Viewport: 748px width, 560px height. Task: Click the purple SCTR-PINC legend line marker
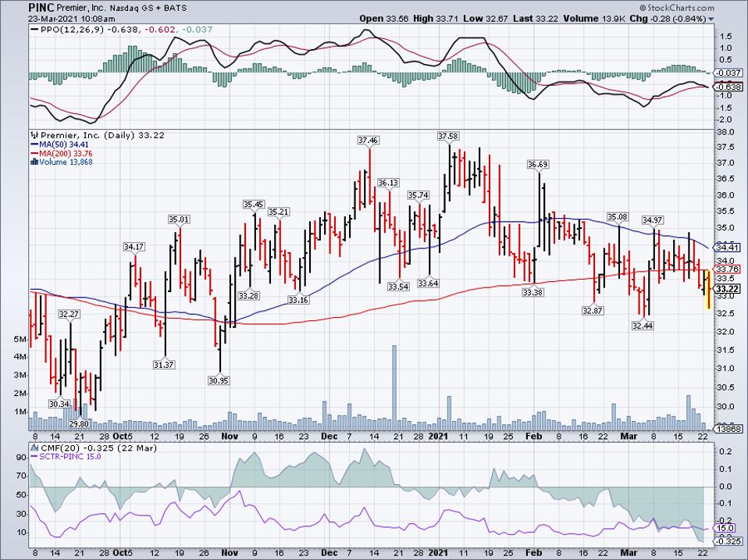pos(34,457)
